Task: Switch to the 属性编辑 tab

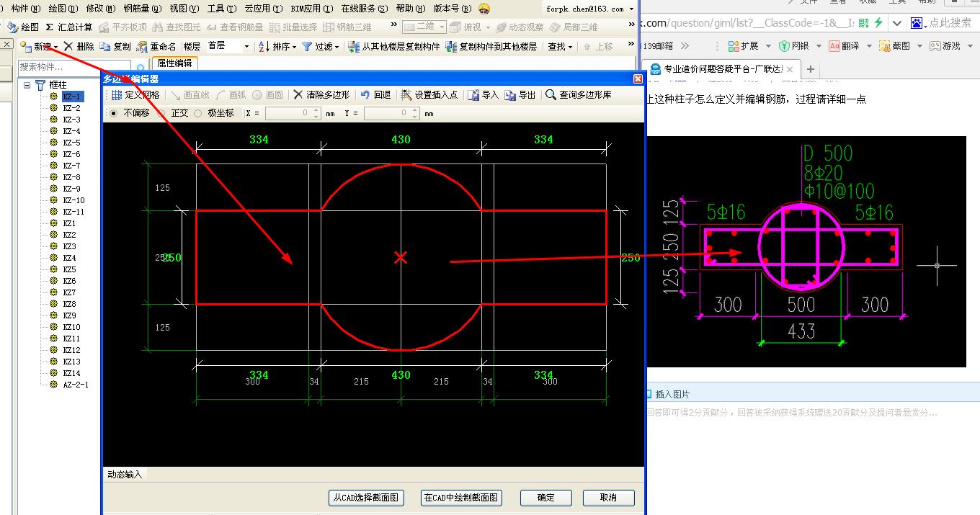Action: click(174, 63)
